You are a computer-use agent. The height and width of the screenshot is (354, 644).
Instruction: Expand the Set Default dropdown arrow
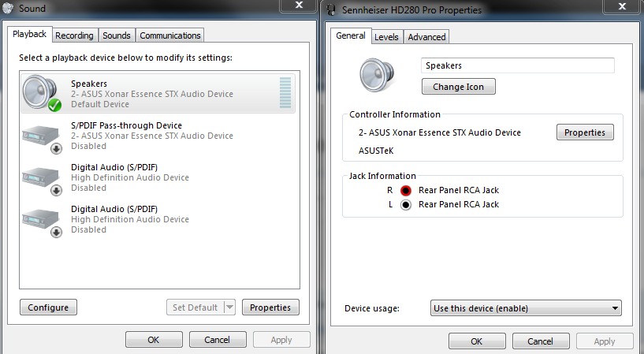pyautogui.click(x=229, y=307)
